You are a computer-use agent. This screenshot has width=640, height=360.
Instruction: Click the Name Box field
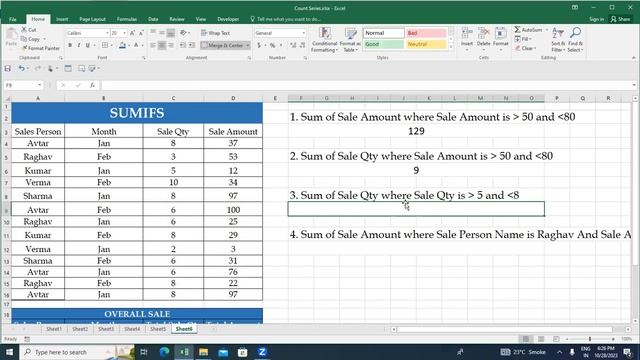(23, 85)
